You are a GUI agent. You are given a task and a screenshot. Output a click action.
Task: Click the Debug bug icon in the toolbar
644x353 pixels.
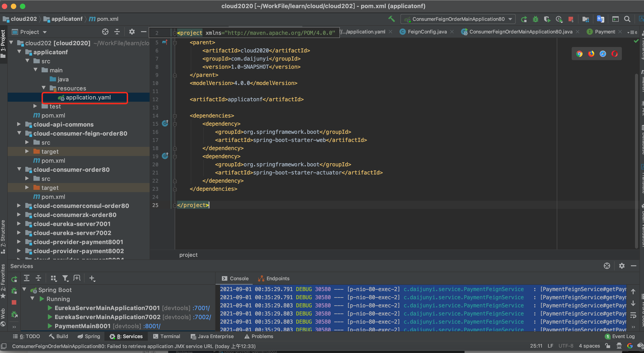pyautogui.click(x=535, y=19)
